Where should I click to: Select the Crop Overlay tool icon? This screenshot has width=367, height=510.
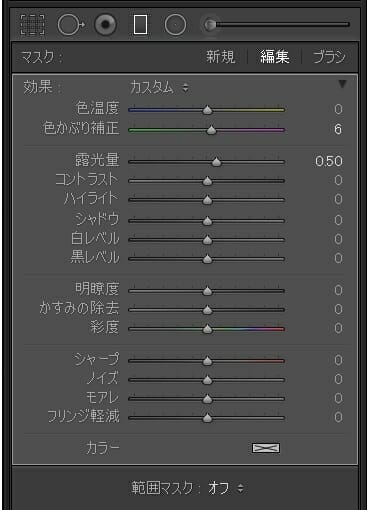click(32, 25)
